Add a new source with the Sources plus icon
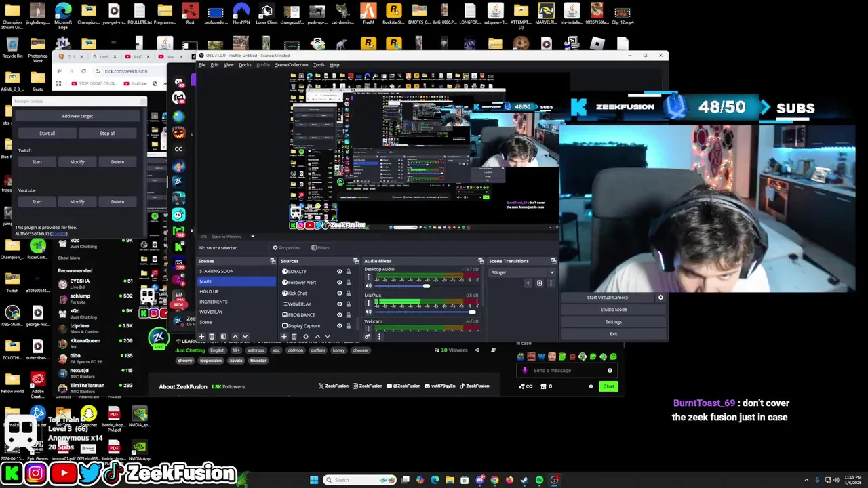 tap(284, 337)
